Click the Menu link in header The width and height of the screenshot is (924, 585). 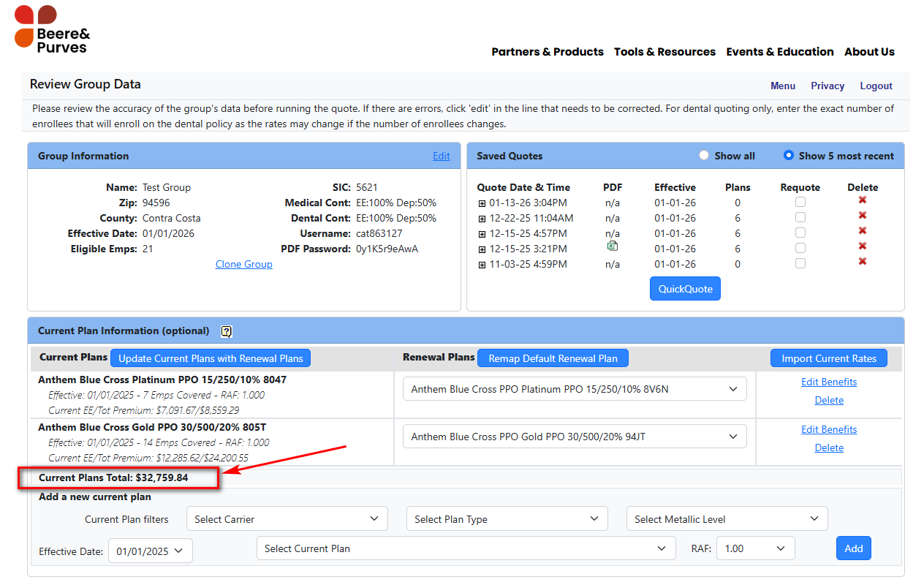(x=783, y=86)
